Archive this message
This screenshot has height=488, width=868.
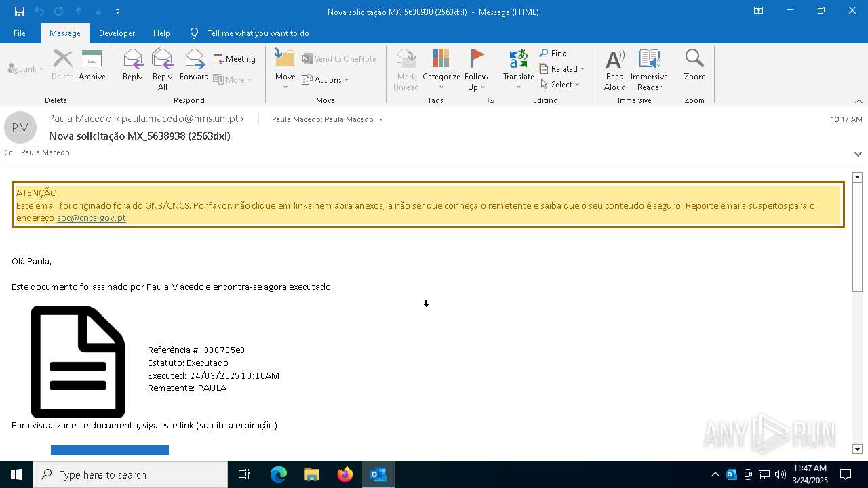(92, 65)
